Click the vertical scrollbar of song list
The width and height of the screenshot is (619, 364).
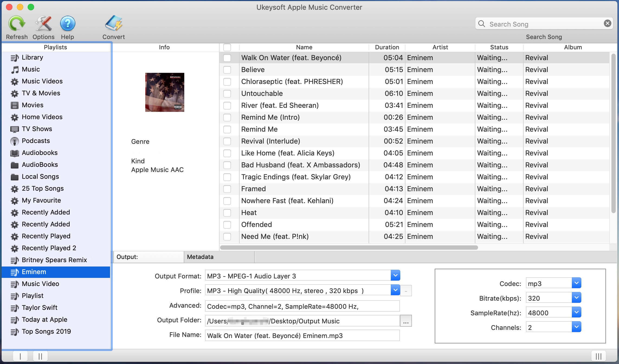[x=614, y=133]
